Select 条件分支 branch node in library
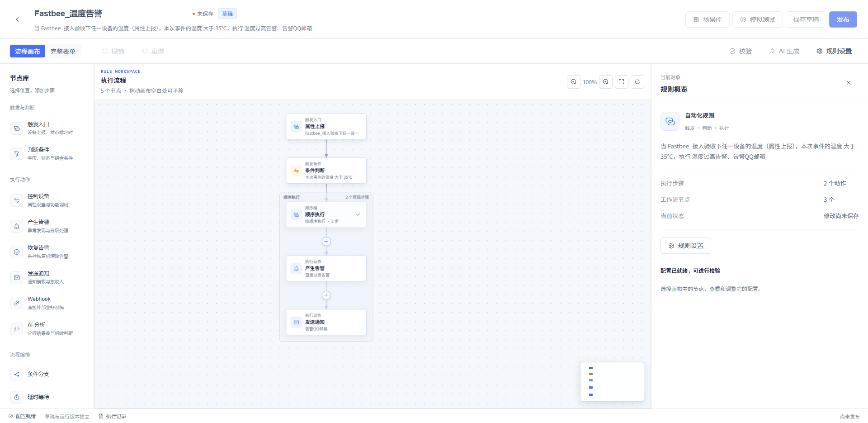The image size is (868, 423). pos(47,374)
